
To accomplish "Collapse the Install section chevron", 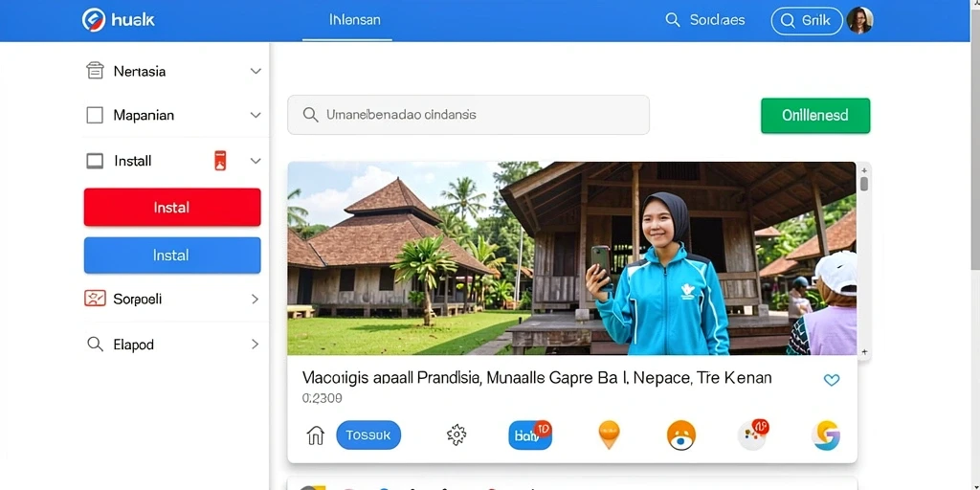I will [256, 161].
